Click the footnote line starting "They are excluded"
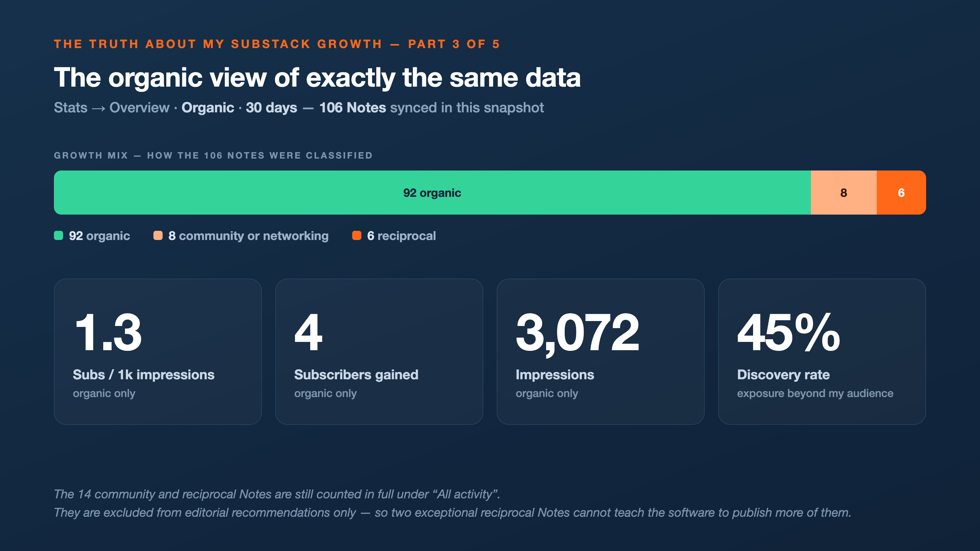Viewport: 980px width, 551px height. click(x=453, y=513)
